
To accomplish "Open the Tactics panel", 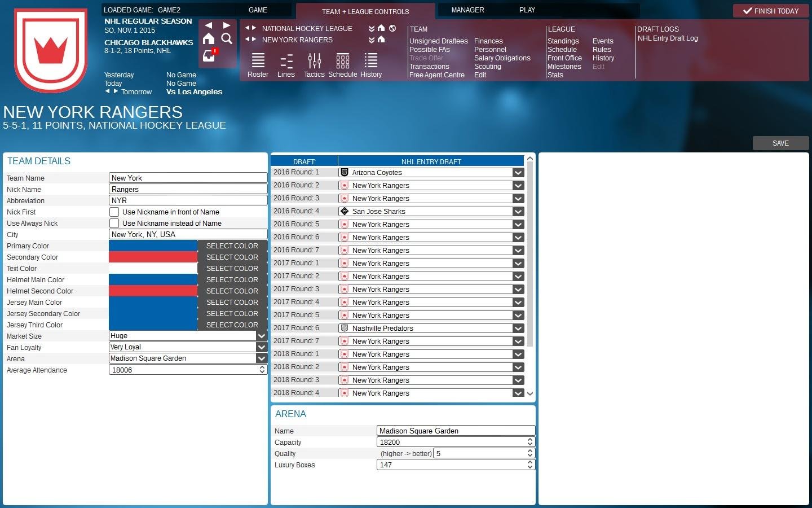I will click(x=314, y=64).
